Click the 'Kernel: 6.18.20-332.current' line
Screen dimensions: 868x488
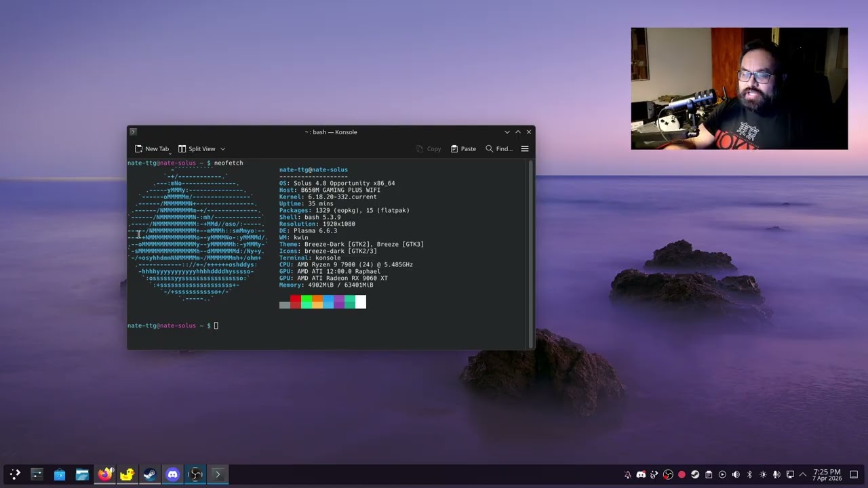328,197
